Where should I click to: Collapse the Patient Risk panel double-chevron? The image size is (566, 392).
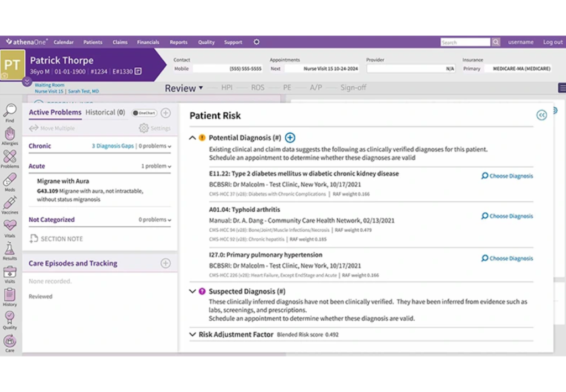(542, 115)
